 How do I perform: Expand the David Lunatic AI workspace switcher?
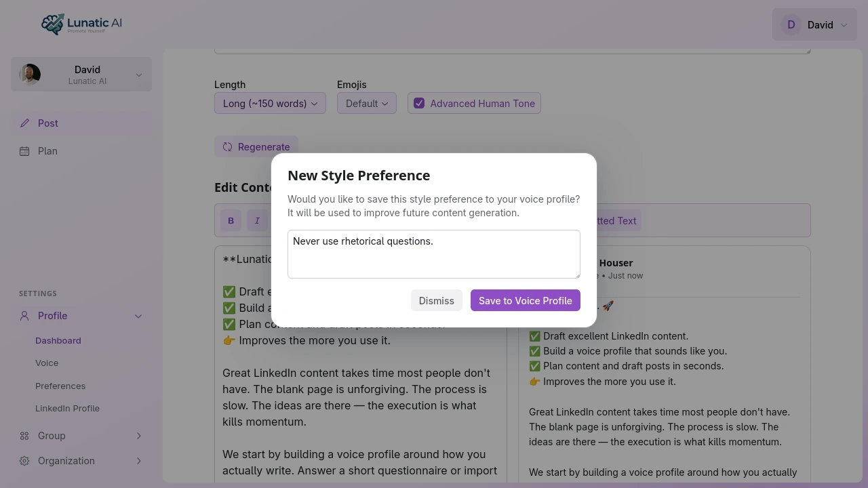81,74
